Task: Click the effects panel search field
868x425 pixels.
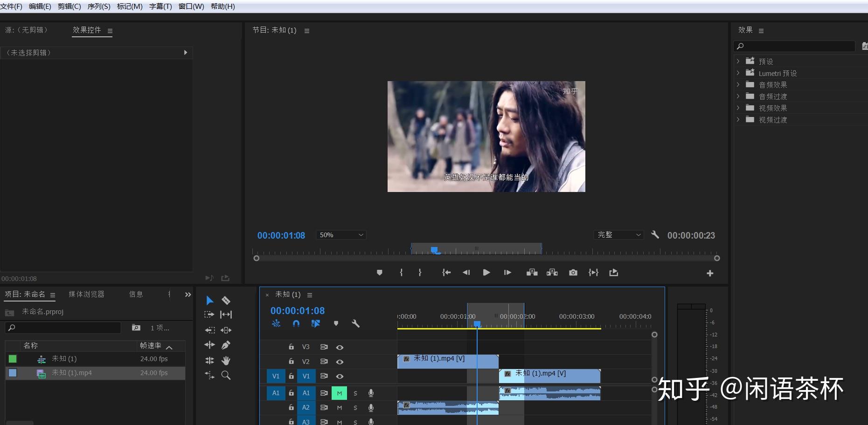Action: point(794,46)
